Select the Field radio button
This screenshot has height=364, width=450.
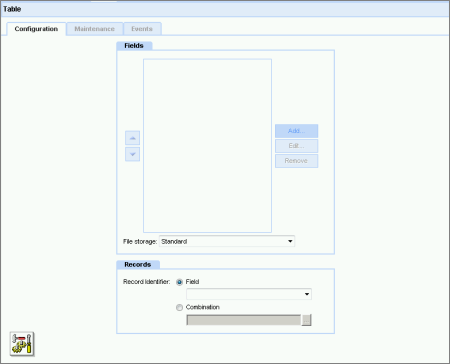coord(179,282)
